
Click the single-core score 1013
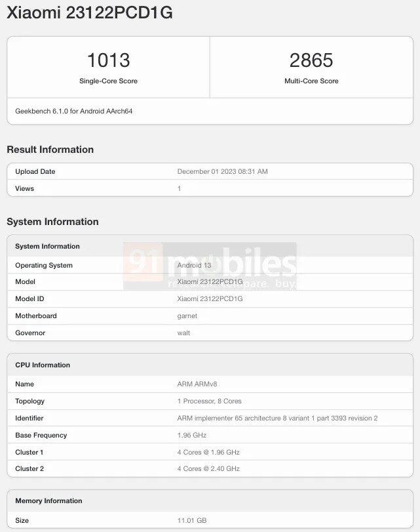(x=108, y=60)
